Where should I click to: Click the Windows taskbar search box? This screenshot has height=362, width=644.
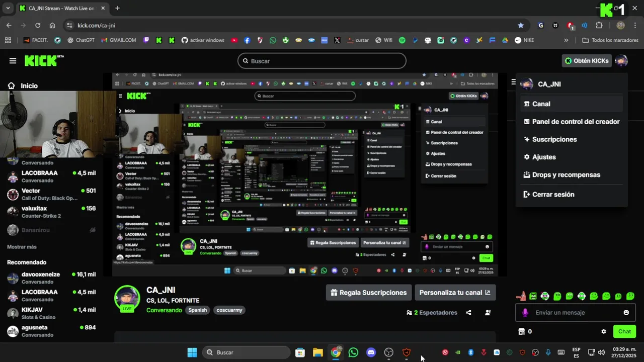tap(247, 352)
